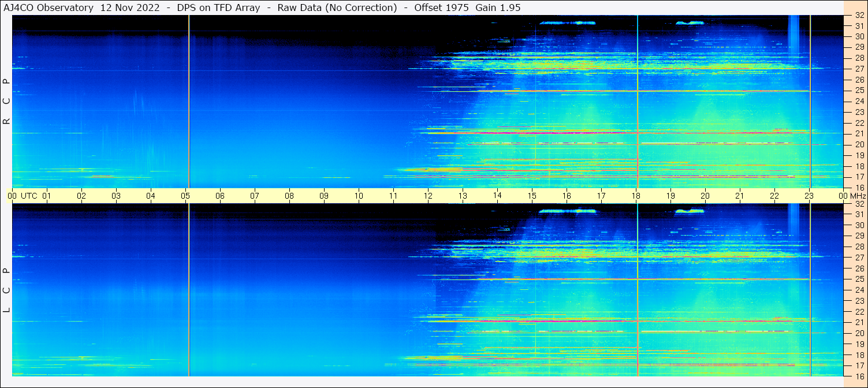Click "Raw Data (No Correction)" header text
Screen dimensions: 868x388
(x=337, y=8)
